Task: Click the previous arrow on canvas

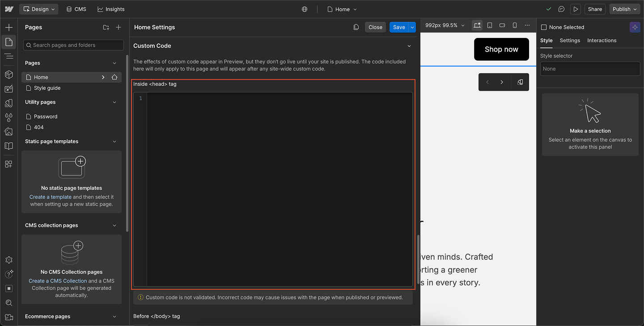Action: (x=487, y=82)
